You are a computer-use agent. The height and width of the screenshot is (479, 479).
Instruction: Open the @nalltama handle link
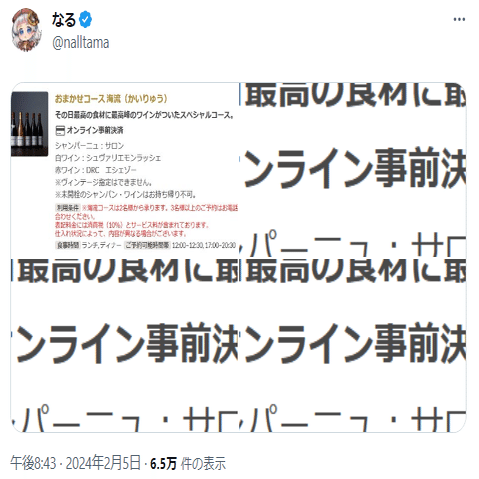tap(80, 43)
